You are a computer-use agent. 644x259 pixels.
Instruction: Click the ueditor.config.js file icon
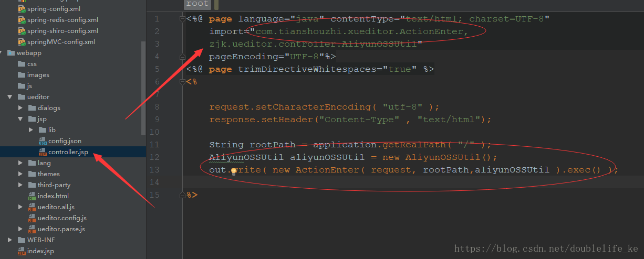(x=32, y=218)
